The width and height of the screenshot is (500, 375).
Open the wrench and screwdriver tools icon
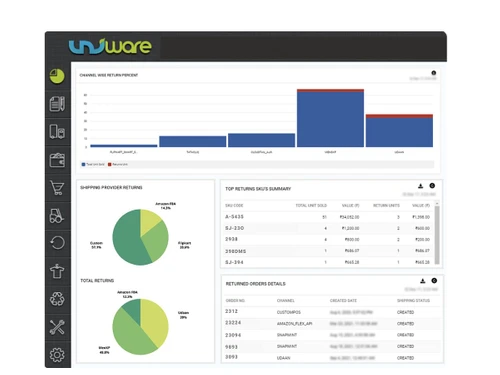click(x=57, y=327)
